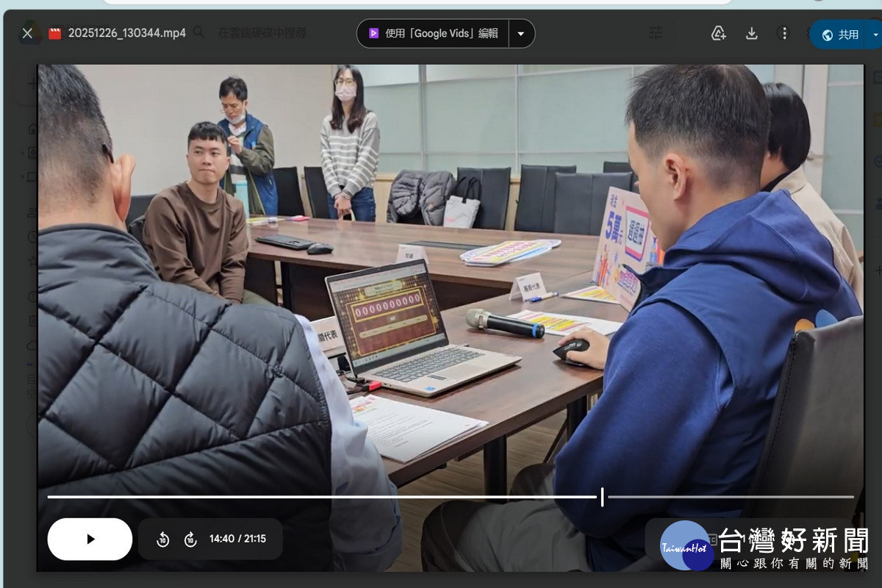This screenshot has width=882, height=588.
Task: Download the video file
Action: (751, 33)
